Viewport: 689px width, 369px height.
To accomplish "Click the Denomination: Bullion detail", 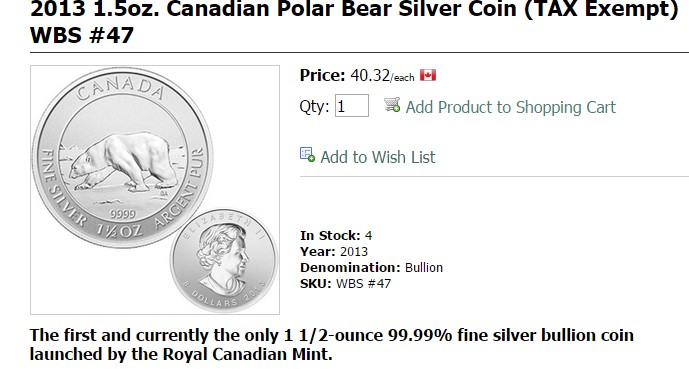I will 371,268.
